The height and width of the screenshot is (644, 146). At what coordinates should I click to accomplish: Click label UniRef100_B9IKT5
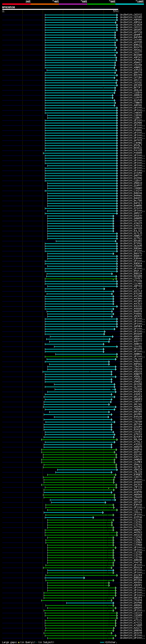pos(131,47)
